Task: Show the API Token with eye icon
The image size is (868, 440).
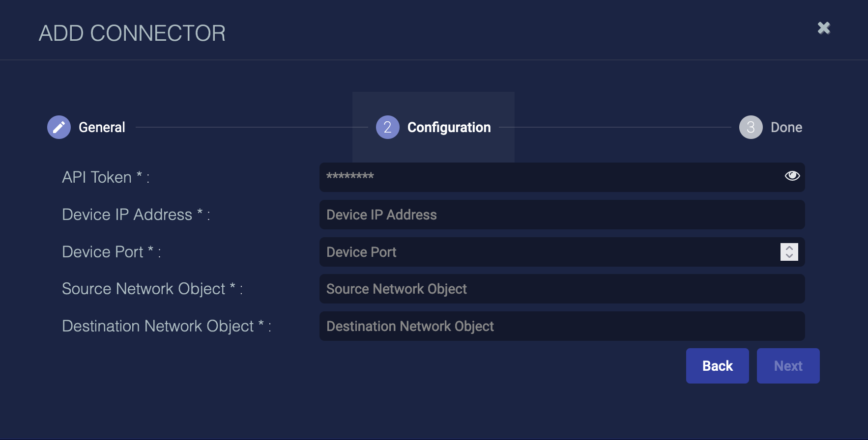Action: pos(792,176)
